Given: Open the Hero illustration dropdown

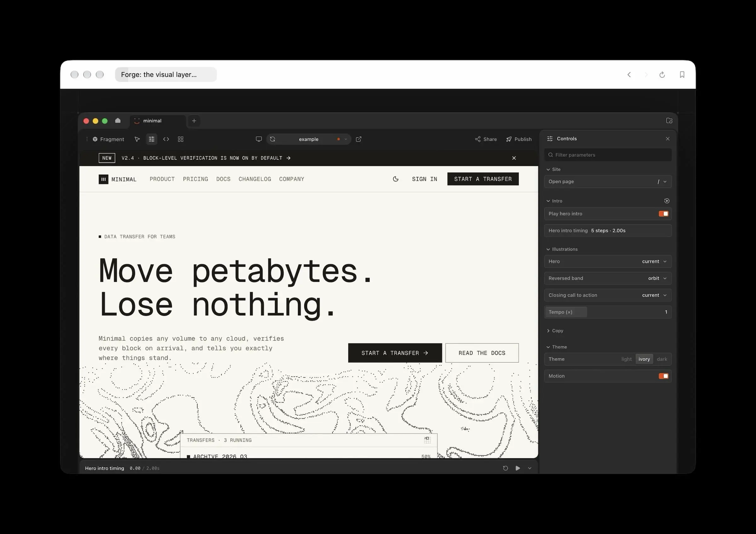Looking at the screenshot, I should click(x=608, y=262).
